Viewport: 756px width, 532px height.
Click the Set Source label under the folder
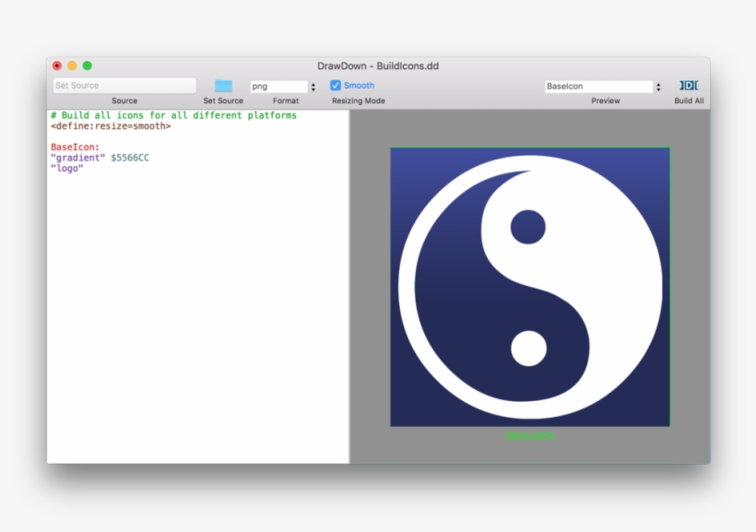tap(222, 100)
